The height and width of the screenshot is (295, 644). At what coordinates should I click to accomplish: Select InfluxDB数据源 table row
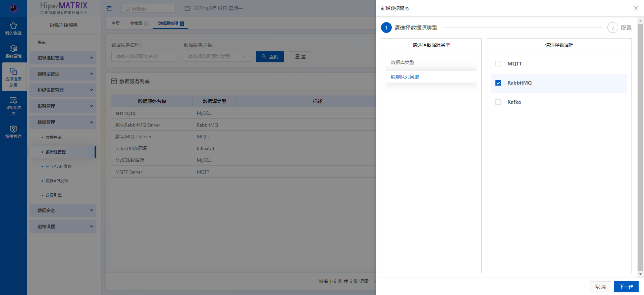click(244, 148)
